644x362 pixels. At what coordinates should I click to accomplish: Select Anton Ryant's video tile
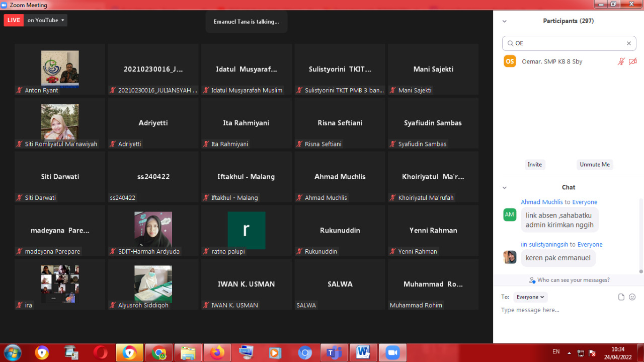click(x=60, y=69)
